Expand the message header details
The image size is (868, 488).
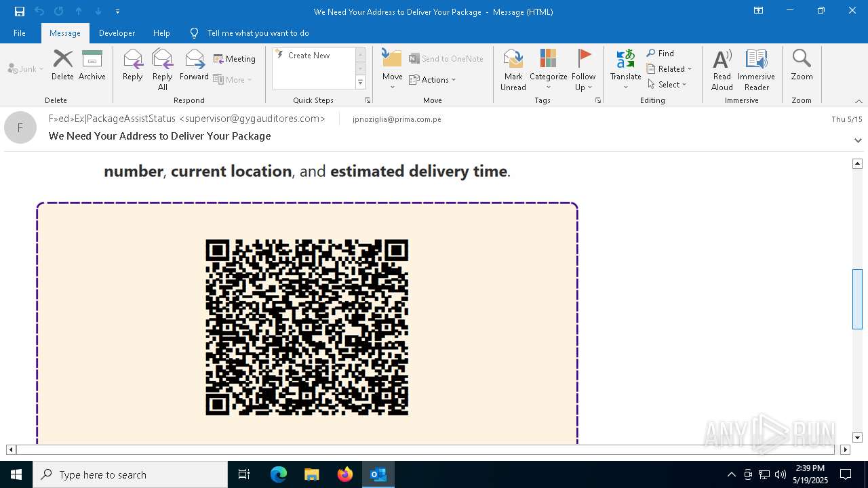click(859, 140)
